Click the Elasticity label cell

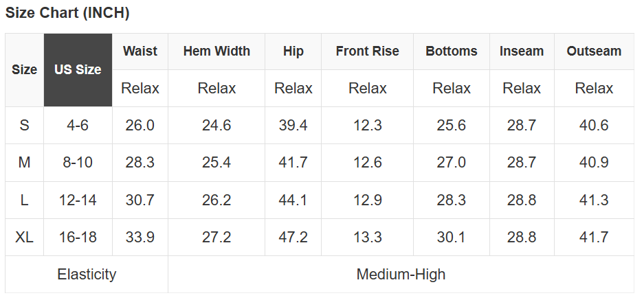(87, 275)
